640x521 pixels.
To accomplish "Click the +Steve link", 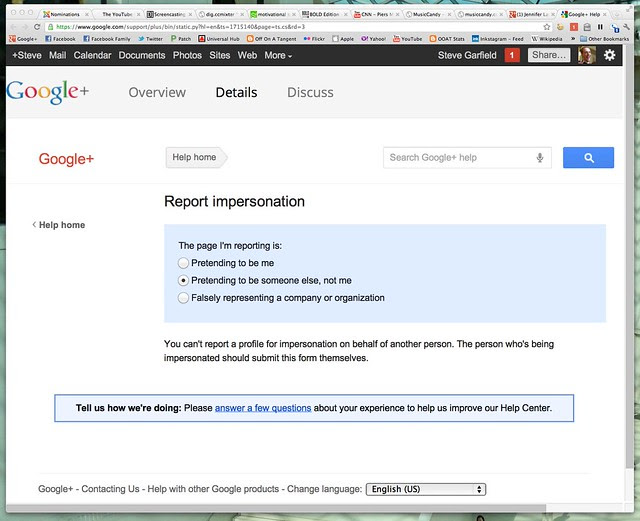I will click(27, 55).
